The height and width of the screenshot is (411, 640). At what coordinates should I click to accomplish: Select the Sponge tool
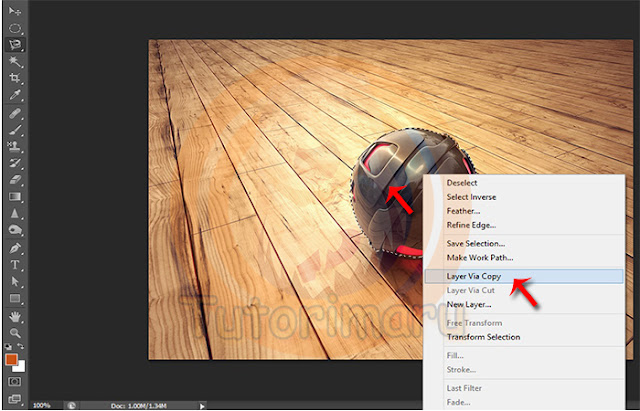coord(15,230)
